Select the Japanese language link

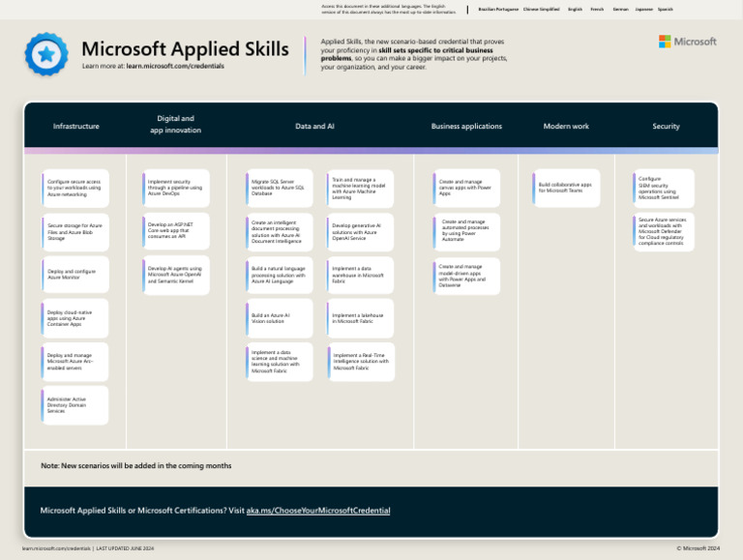(643, 9)
